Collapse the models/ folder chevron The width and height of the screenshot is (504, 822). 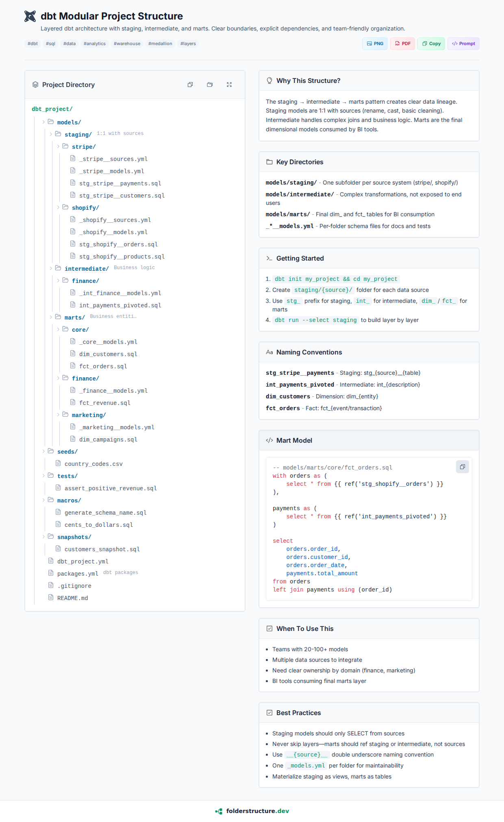[43, 122]
